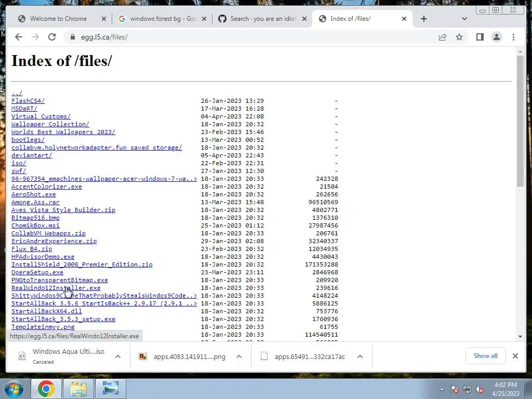This screenshot has height=399, width=532.
Task: Bookmark this page with the star
Action: click(459, 37)
